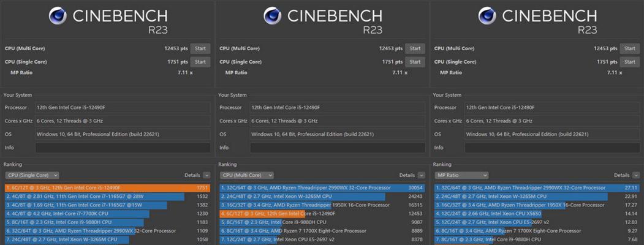Start Single Core test in right Cinebench panel

click(630, 62)
